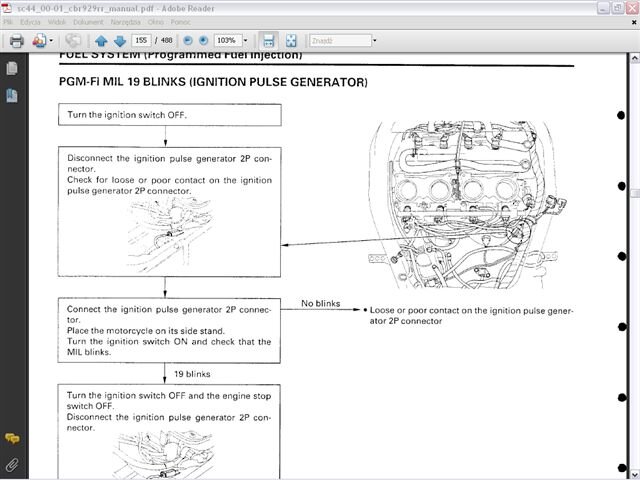
Task: Click the collaboration tool icon in toolbar
Action: point(39,41)
